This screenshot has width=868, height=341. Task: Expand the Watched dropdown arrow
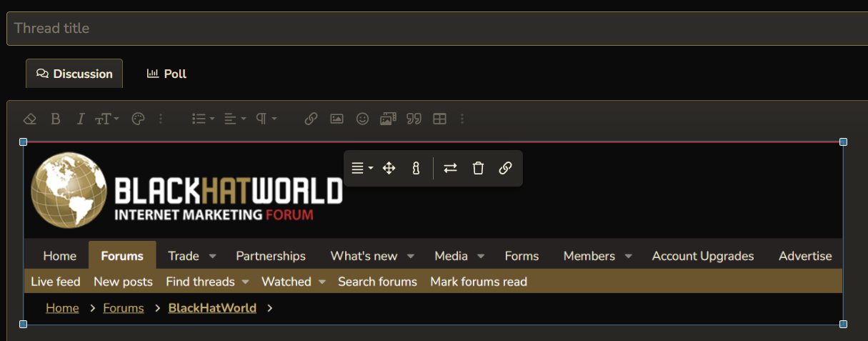click(322, 282)
